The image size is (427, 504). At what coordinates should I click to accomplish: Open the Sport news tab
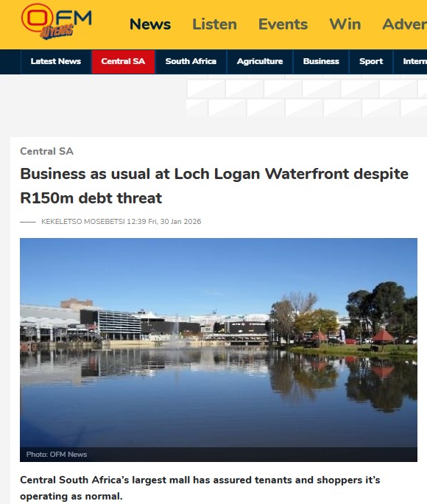371,61
